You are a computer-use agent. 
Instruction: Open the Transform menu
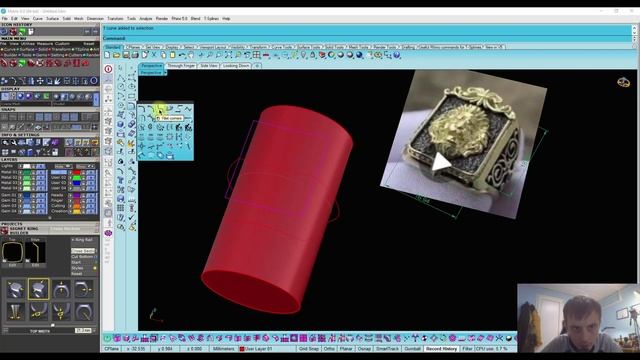(115, 19)
